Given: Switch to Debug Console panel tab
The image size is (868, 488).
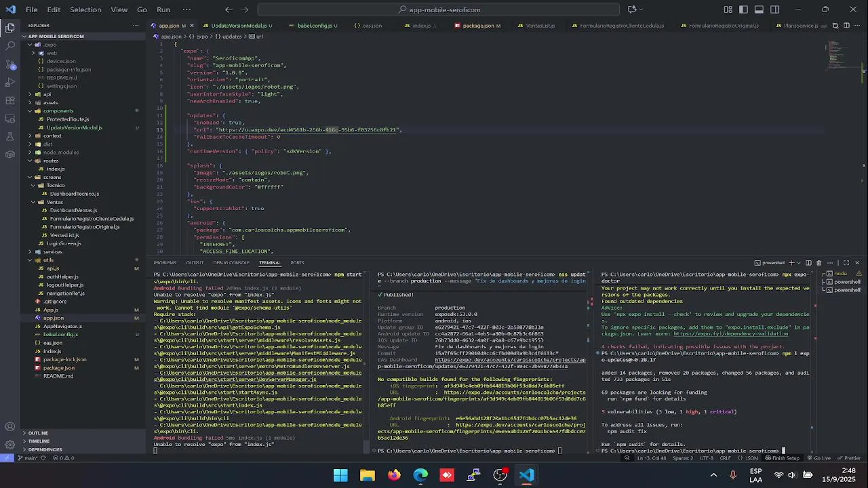Looking at the screenshot, I should [x=231, y=263].
